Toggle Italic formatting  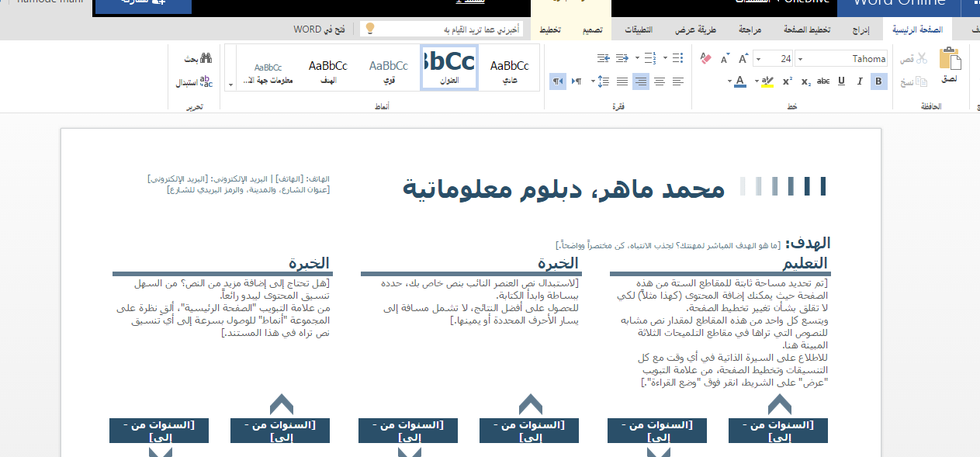pos(860,81)
